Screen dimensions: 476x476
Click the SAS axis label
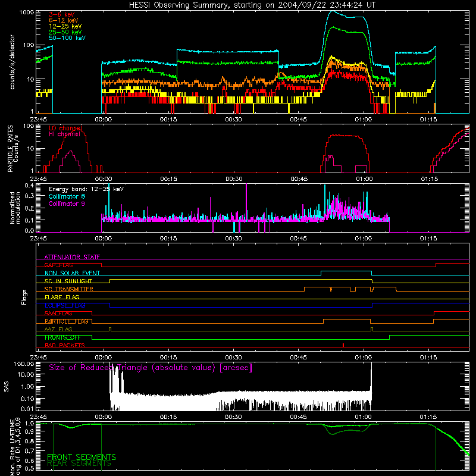pyautogui.click(x=6, y=387)
